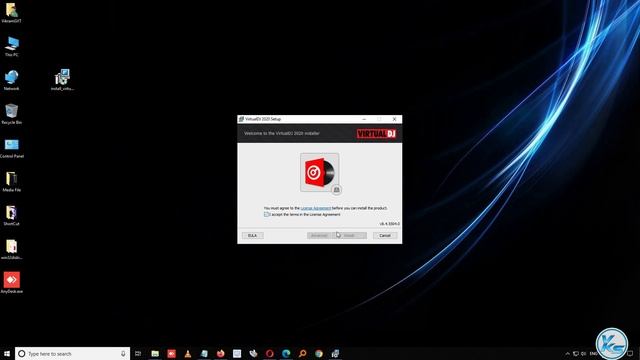The width and height of the screenshot is (640, 360).
Task: Click the VirtualDJ setup taskbar icon
Action: click(x=335, y=353)
